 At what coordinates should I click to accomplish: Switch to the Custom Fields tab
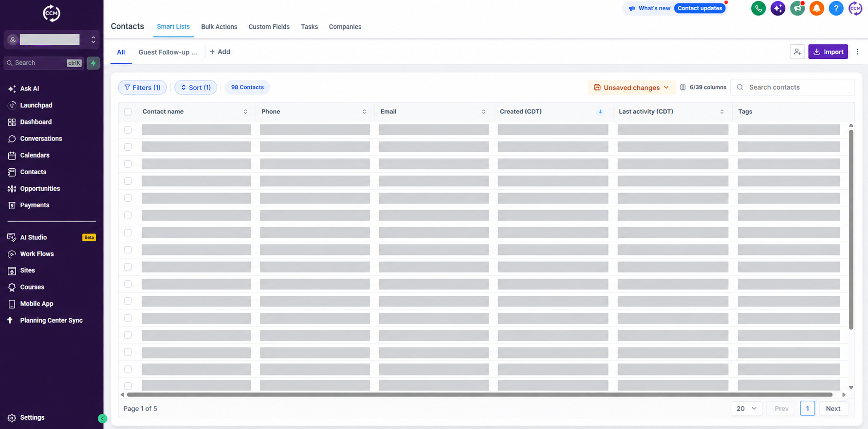[269, 27]
